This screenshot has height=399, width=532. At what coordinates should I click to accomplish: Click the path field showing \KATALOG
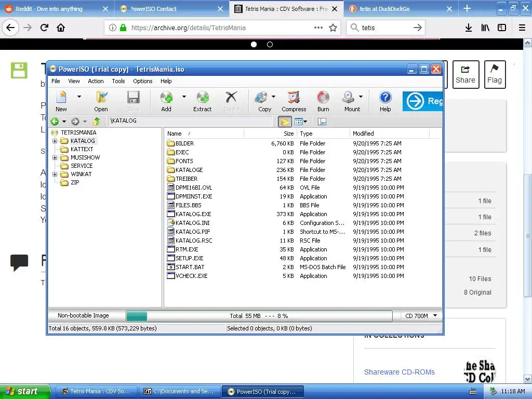(x=191, y=121)
